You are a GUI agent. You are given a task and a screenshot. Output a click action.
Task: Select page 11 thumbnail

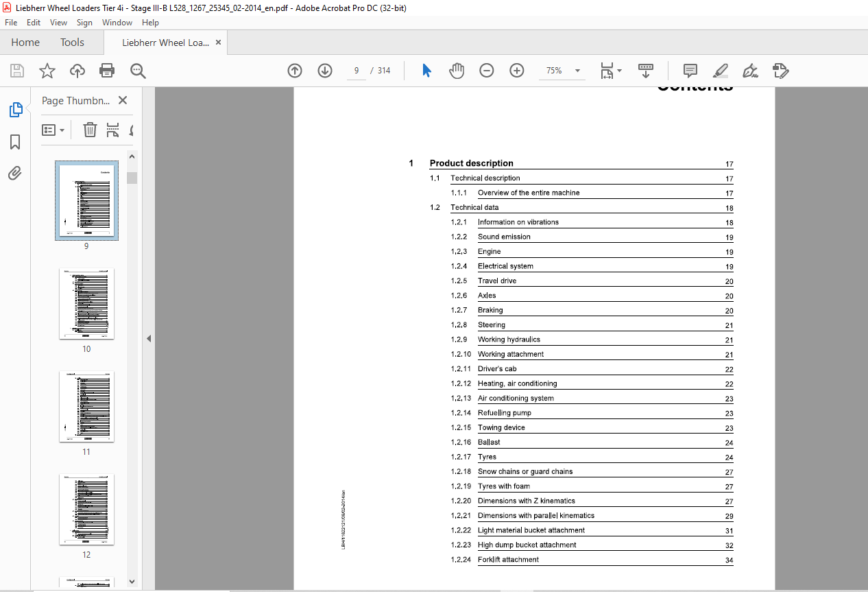click(x=86, y=406)
